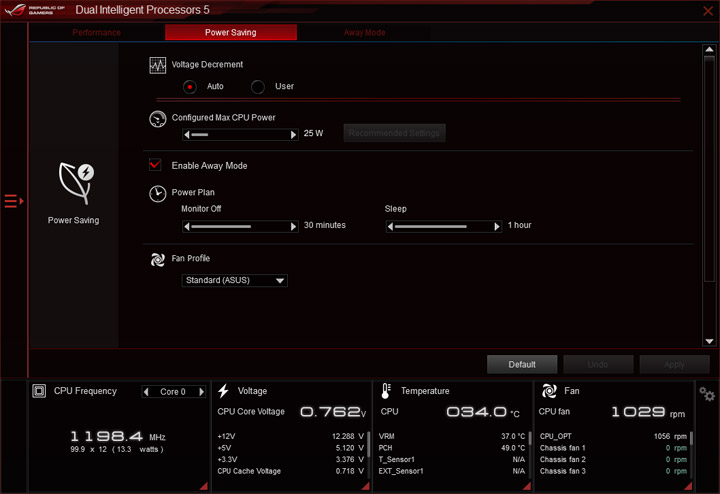
Task: Click the Power Plan clock icon
Action: coord(158,194)
